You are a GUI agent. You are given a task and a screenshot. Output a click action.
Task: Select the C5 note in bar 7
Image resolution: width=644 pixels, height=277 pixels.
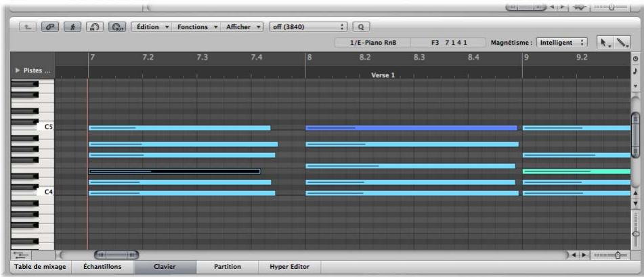[179, 128]
